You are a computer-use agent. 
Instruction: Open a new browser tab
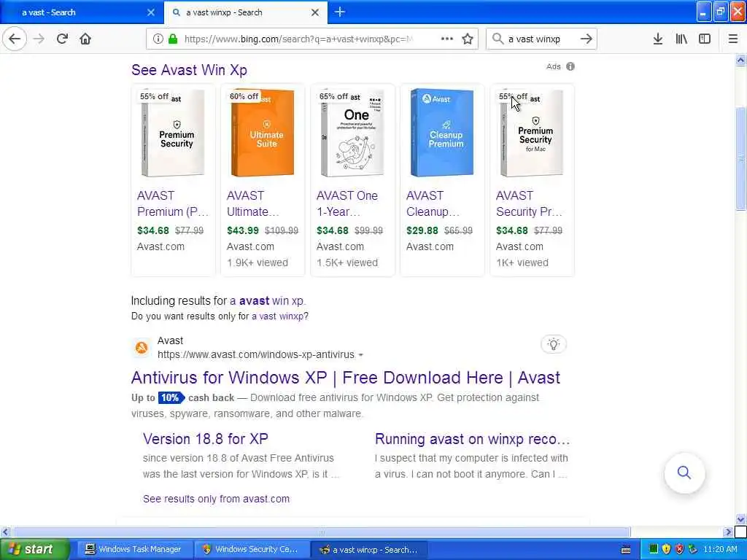[x=340, y=12]
